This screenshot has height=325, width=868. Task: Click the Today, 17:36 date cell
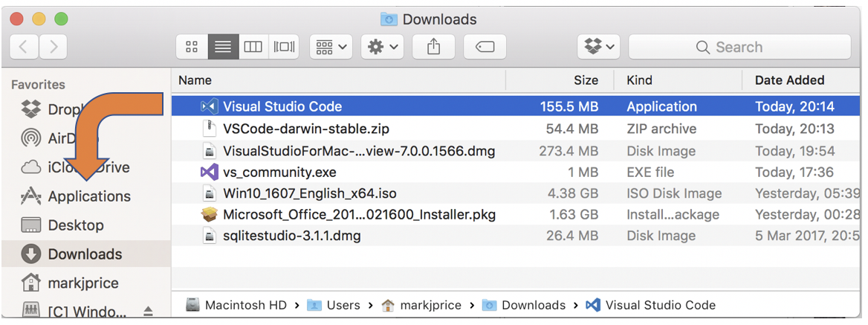(794, 173)
